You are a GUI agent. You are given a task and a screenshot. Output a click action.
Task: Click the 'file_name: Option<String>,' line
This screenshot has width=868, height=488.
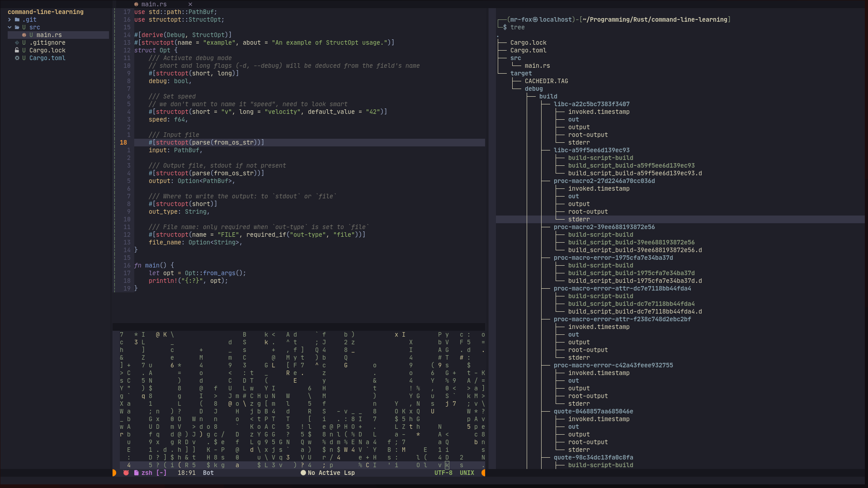tap(196, 242)
